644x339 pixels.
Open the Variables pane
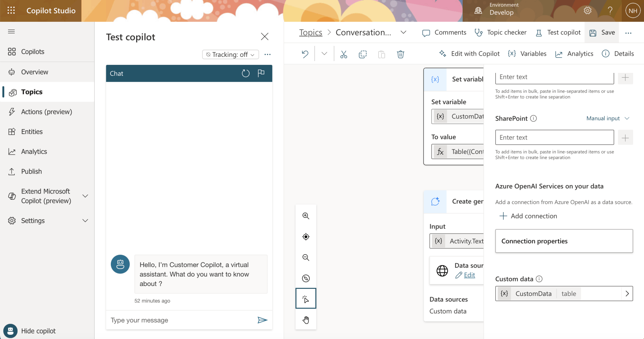[527, 54]
